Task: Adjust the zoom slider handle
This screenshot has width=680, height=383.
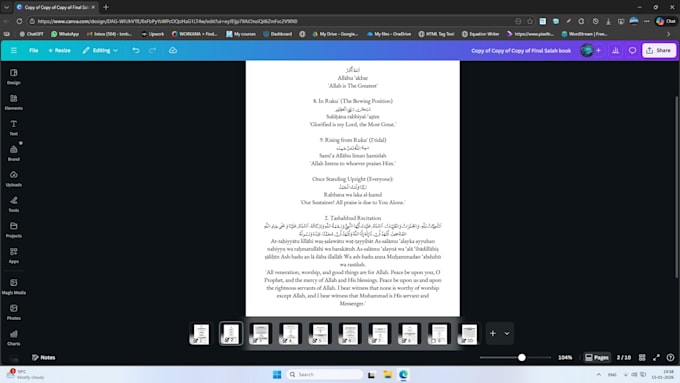Action: (522, 357)
